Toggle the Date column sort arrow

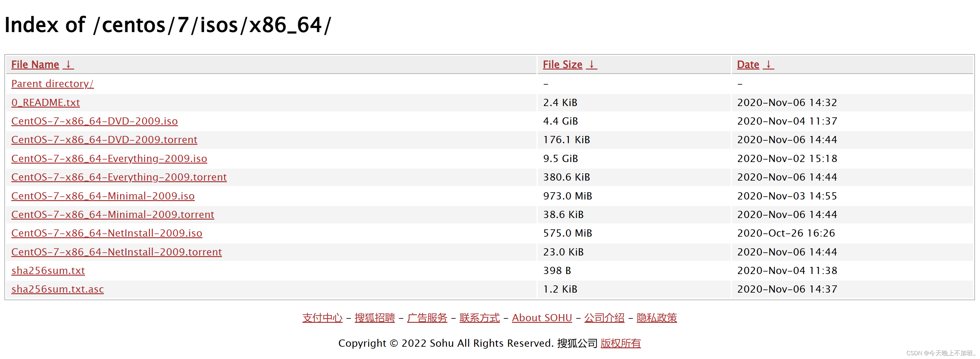coord(769,65)
